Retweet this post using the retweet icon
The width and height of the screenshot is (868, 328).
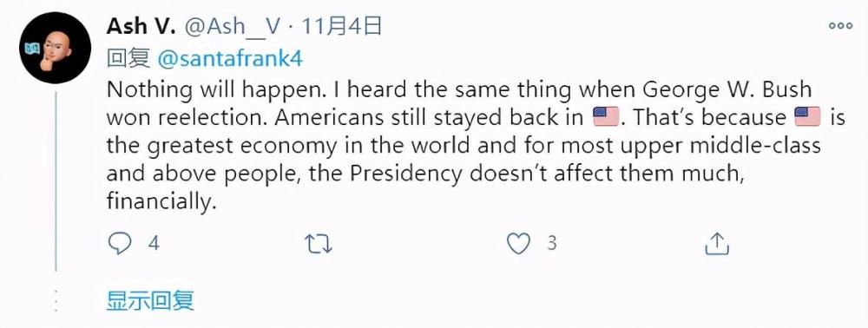(319, 243)
